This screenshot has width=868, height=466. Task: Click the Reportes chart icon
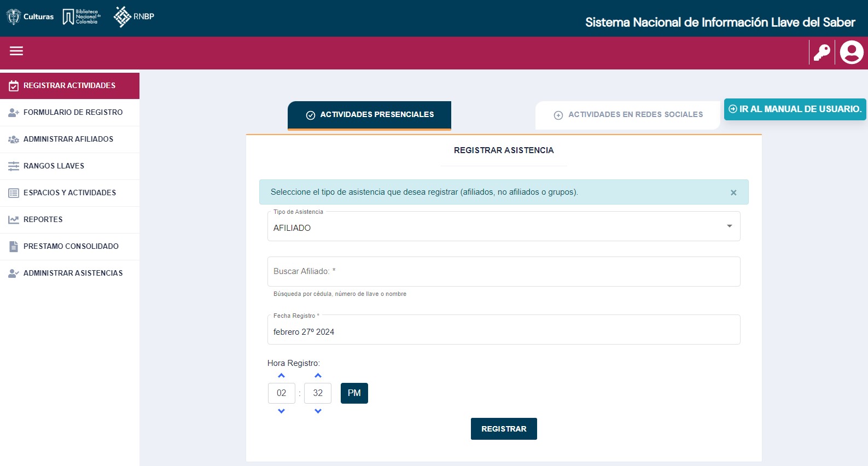(x=14, y=220)
